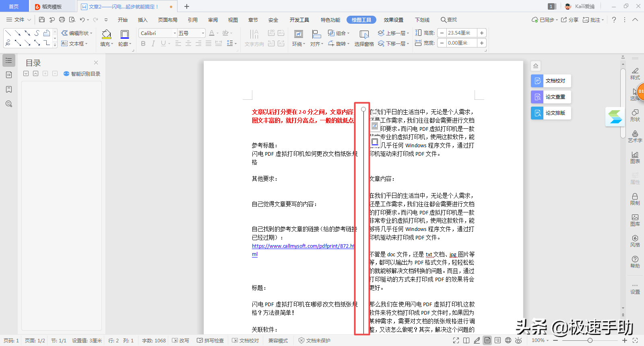Click the Save icon in quick access toolbar
This screenshot has width=644, height=346.
(x=42, y=20)
